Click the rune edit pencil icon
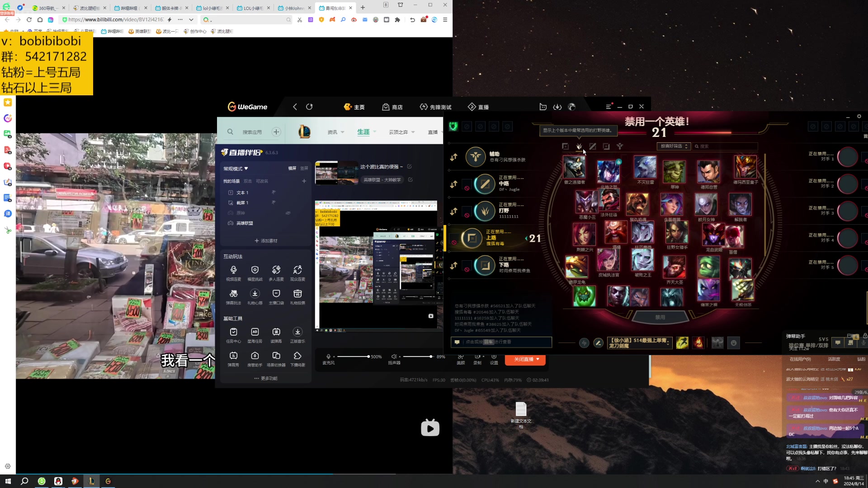 [x=598, y=343]
